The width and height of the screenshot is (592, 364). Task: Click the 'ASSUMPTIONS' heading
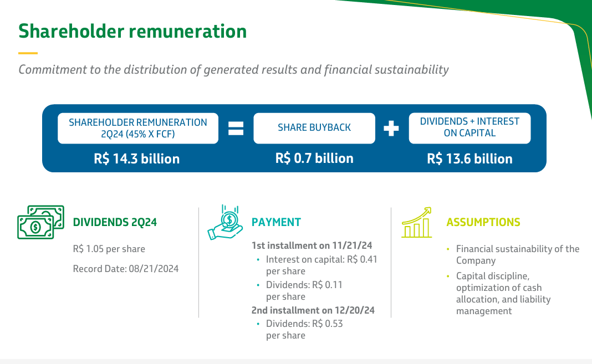point(483,222)
